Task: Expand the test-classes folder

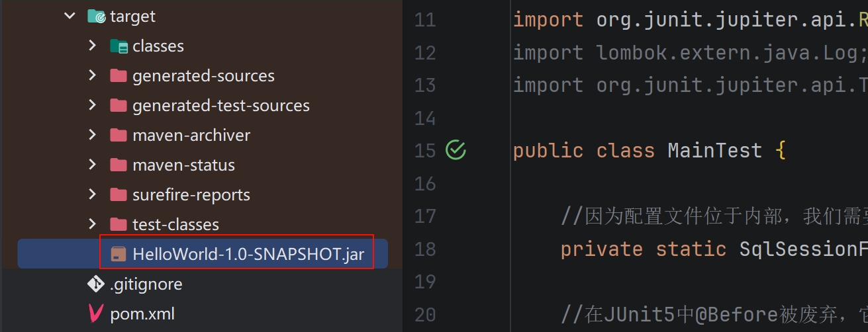Action: point(92,225)
